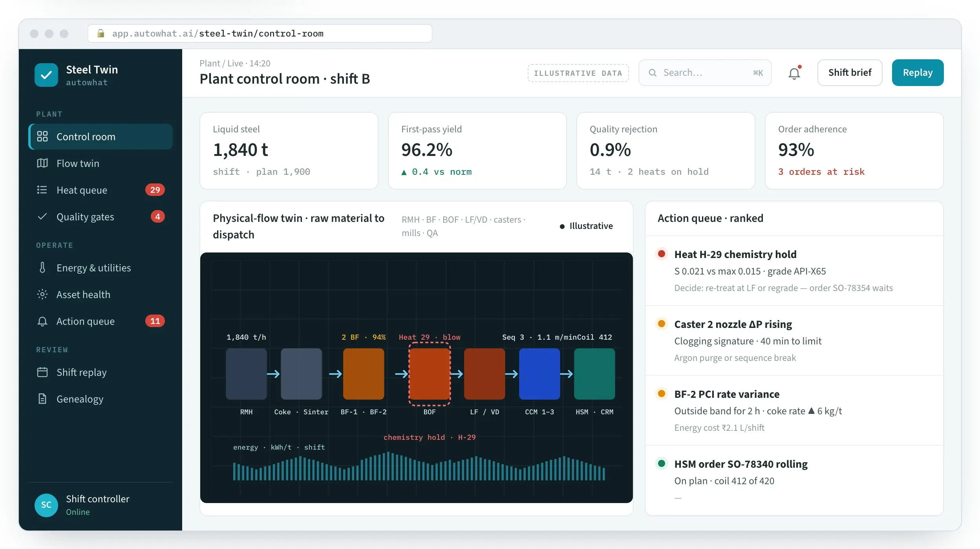Click the Genealogy document icon
This screenshot has height=549, width=980.
tap(42, 399)
